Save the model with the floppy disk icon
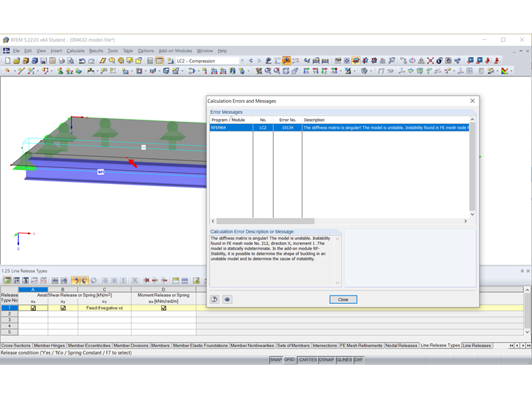Image resolution: width=532 pixels, height=399 pixels. tap(43, 61)
